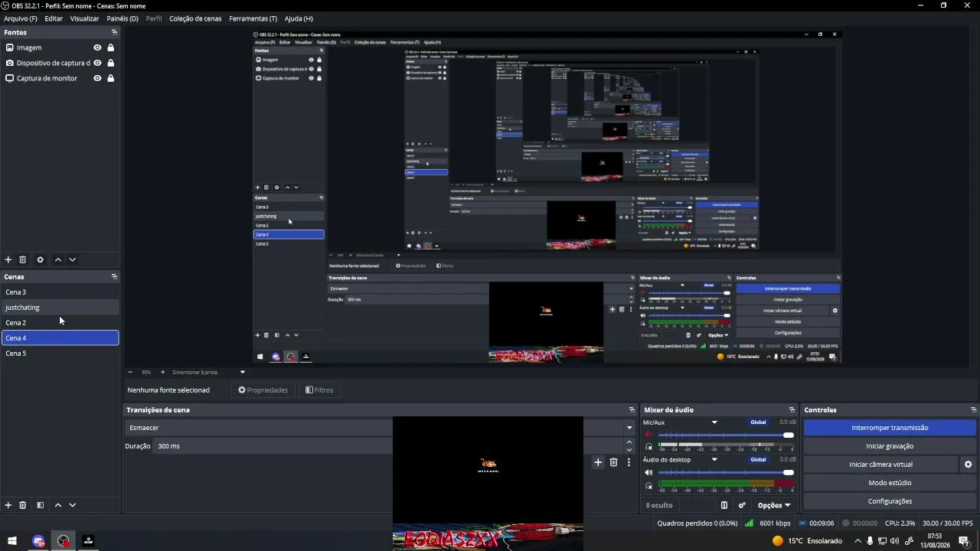Toggle monitoring for Áudio do desktop
Screen dimensions: 980x551
649,485
